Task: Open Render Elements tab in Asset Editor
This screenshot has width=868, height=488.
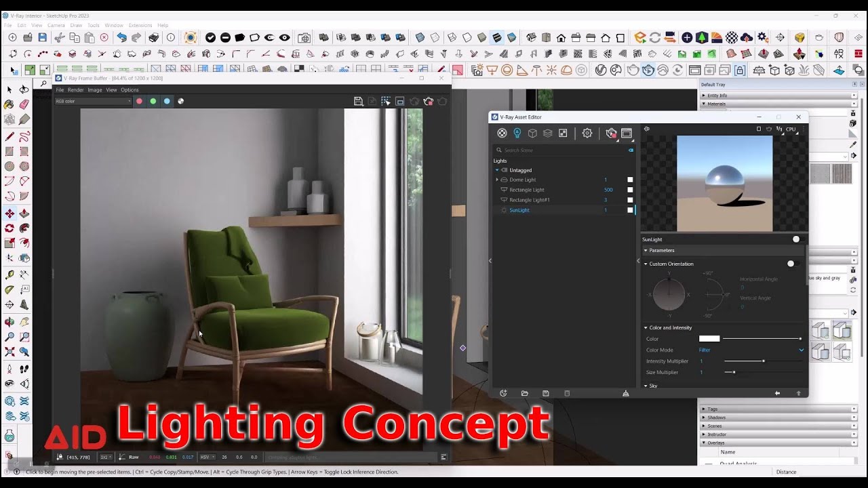Action: [x=548, y=134]
